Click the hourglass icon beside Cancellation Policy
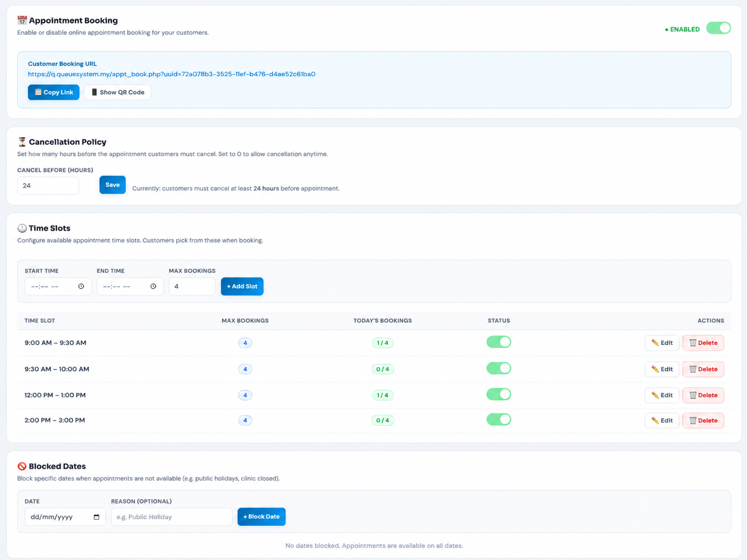This screenshot has width=747, height=560. 22,142
